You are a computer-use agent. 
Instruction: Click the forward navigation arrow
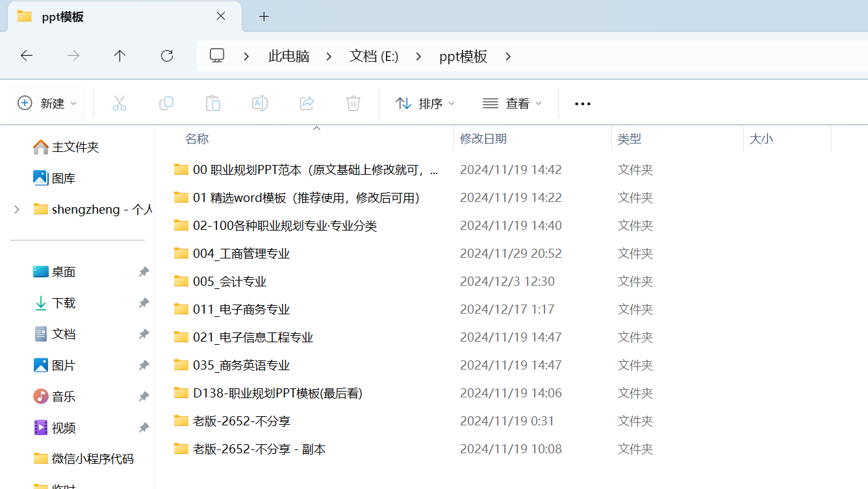coord(73,56)
